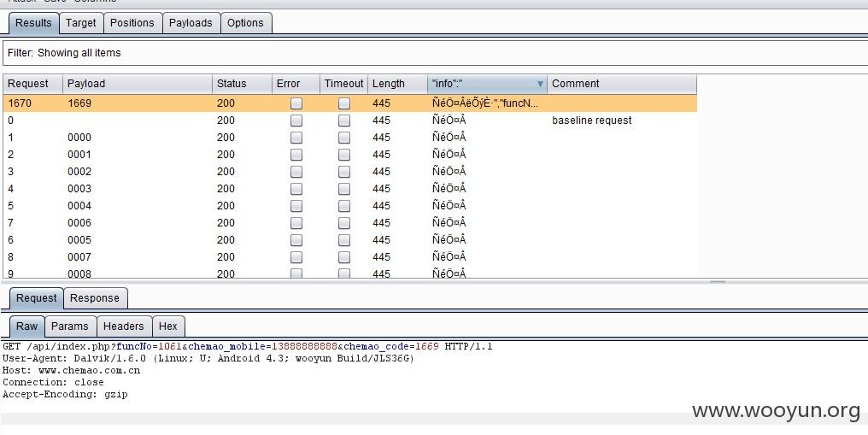Click the Connection: close header line
Image resolution: width=868 pixels, height=435 pixels.
coord(53,383)
